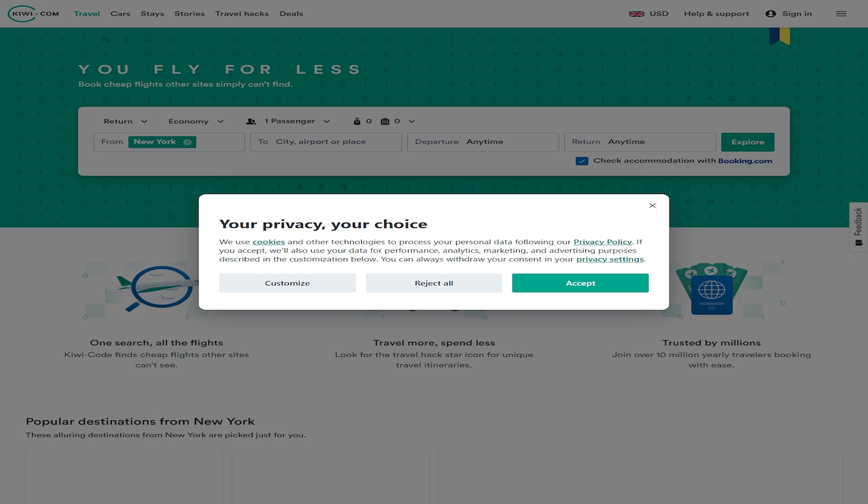Click the Kiwi.com logo
This screenshot has height=504, width=868.
pos(33,13)
